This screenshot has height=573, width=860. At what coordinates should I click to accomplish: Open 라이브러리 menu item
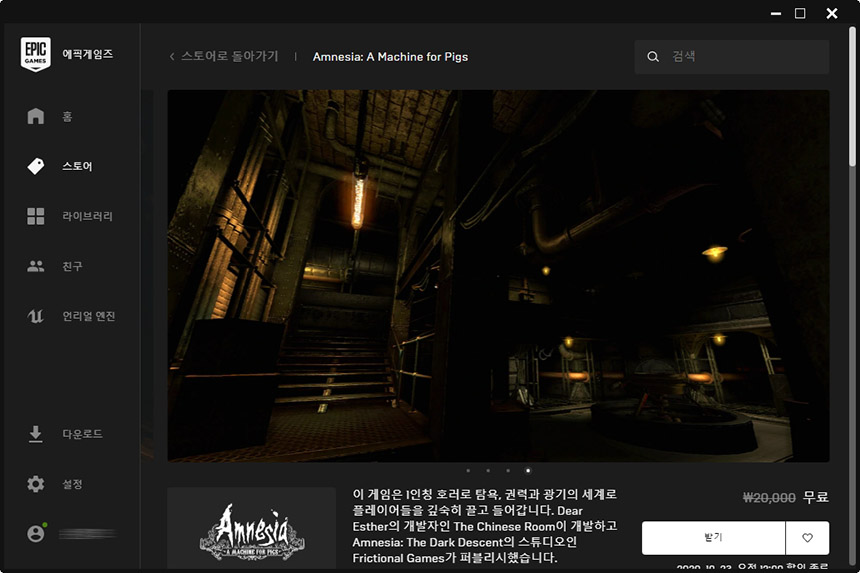pos(87,216)
